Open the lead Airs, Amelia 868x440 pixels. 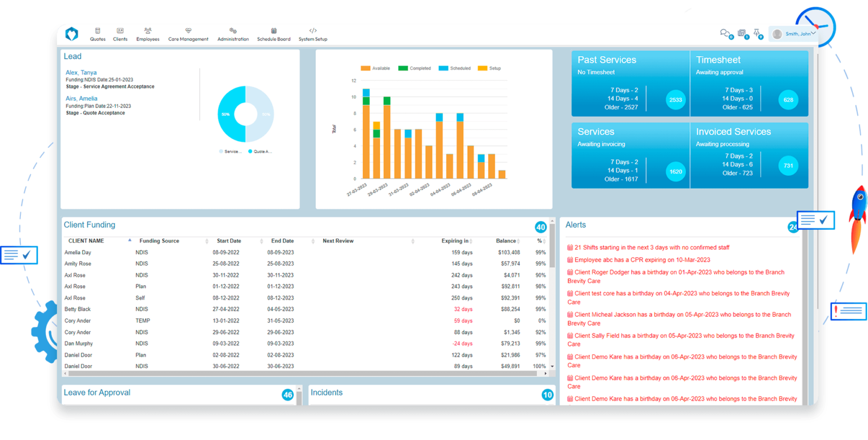pos(81,98)
